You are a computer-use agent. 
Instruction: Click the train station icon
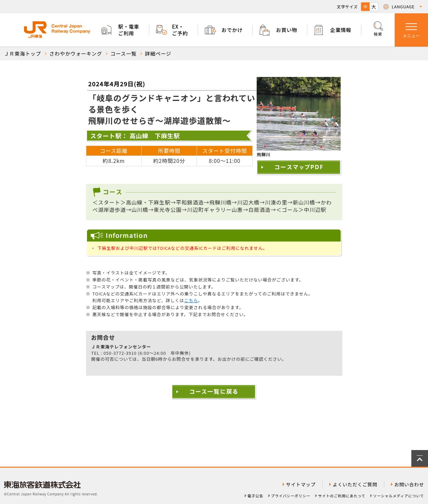(106, 30)
